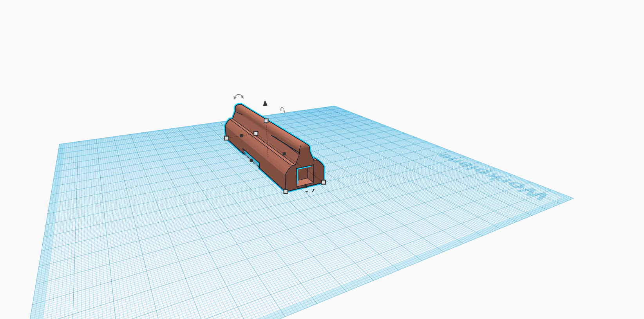
Task: Grab the large gray curved rotation arrow above the shape
Action: pyautogui.click(x=239, y=96)
